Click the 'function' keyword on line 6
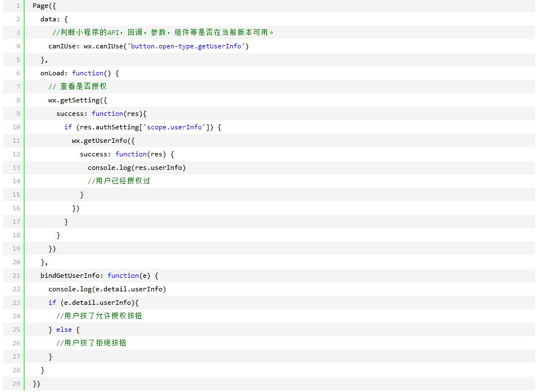 (x=88, y=73)
